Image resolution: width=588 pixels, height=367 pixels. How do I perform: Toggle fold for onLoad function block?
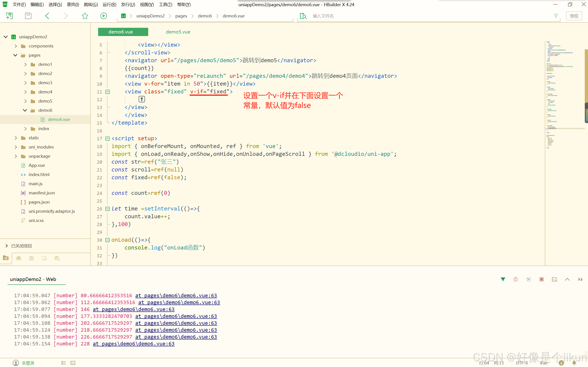tap(107, 240)
